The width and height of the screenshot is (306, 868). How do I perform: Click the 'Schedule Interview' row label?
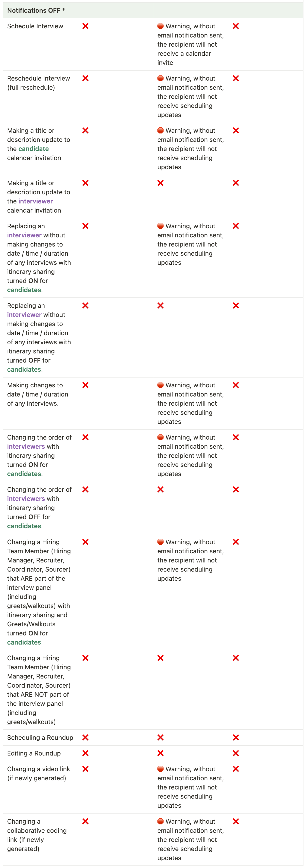pyautogui.click(x=35, y=26)
